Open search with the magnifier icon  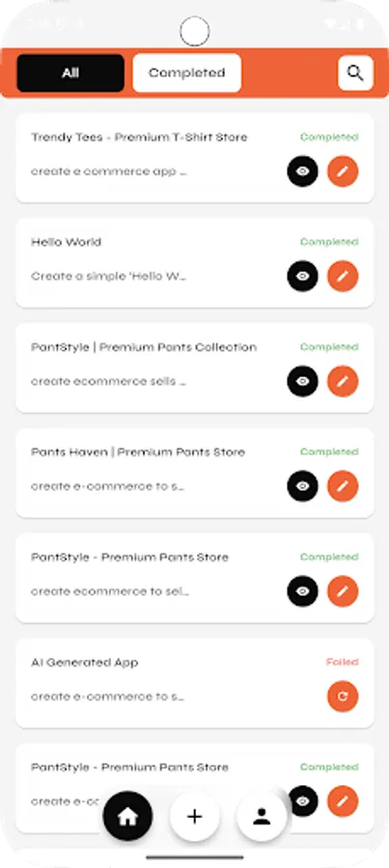pos(355,73)
